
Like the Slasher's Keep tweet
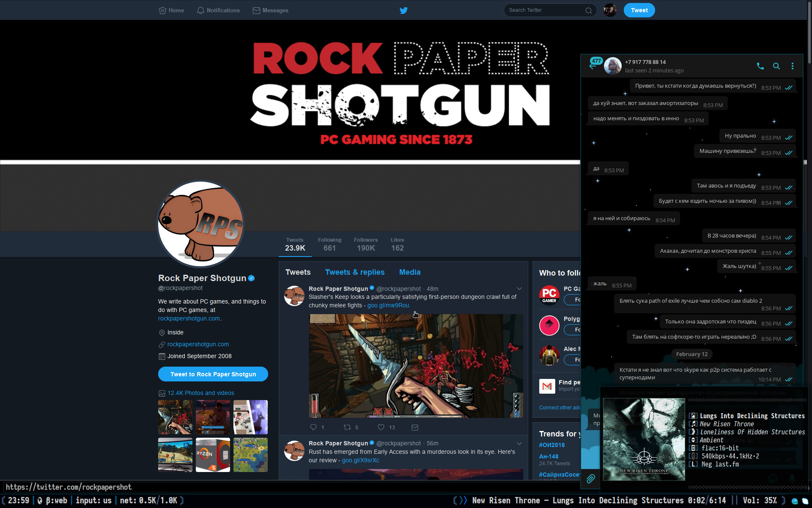pos(381,427)
